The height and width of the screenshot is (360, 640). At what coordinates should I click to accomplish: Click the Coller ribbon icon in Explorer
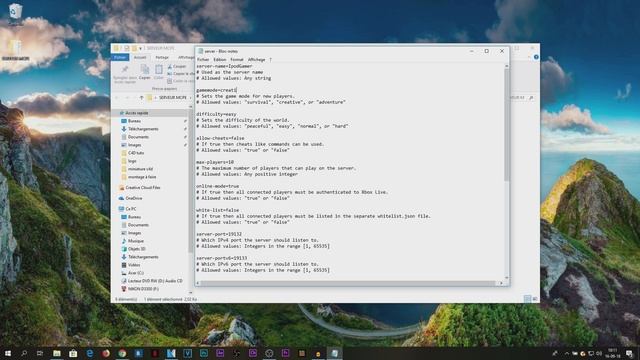158,72
